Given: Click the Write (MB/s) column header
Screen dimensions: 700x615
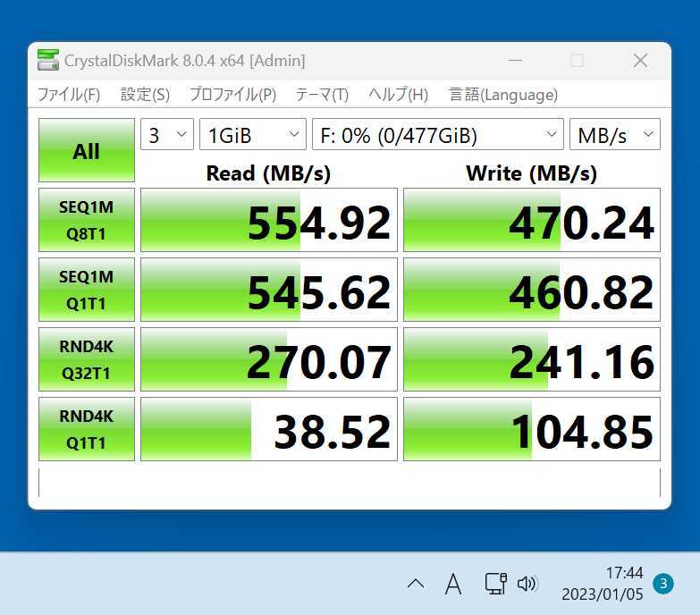Looking at the screenshot, I should click(531, 173).
